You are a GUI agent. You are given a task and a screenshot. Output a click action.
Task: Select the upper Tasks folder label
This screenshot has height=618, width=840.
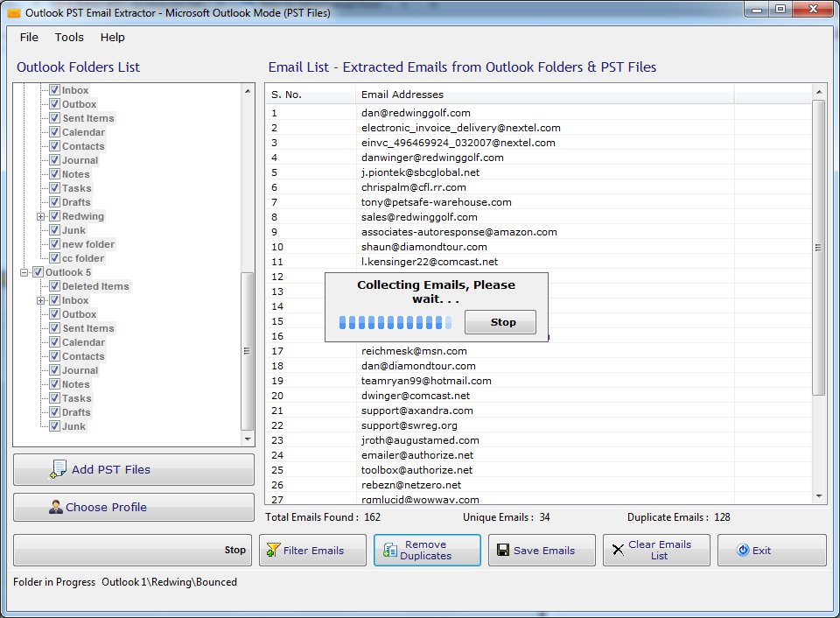(x=77, y=188)
